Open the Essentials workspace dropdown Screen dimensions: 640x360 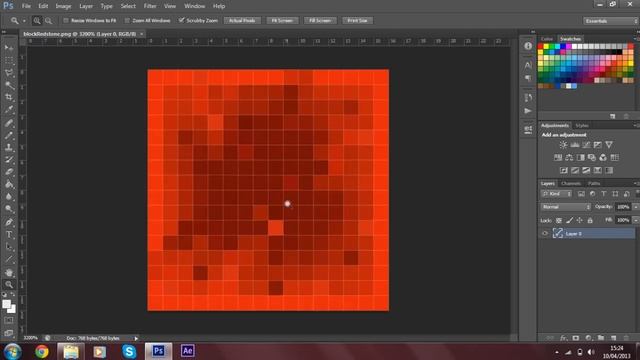click(x=610, y=21)
